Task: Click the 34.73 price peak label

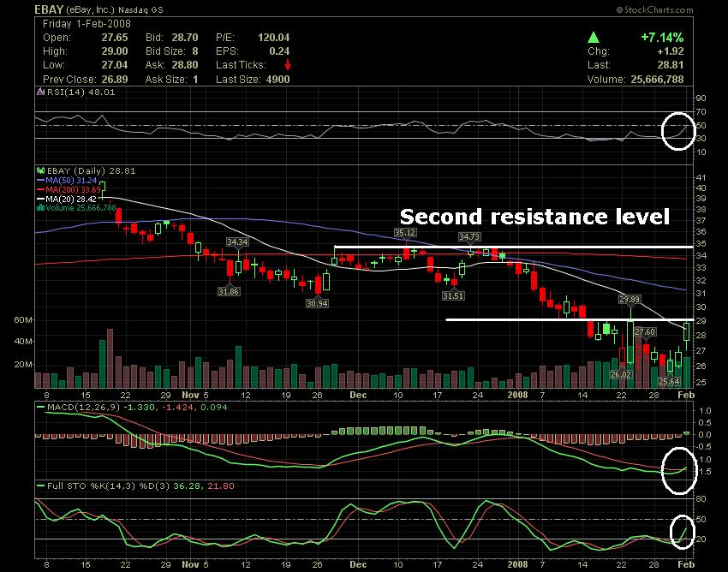Action: pyautogui.click(x=469, y=237)
